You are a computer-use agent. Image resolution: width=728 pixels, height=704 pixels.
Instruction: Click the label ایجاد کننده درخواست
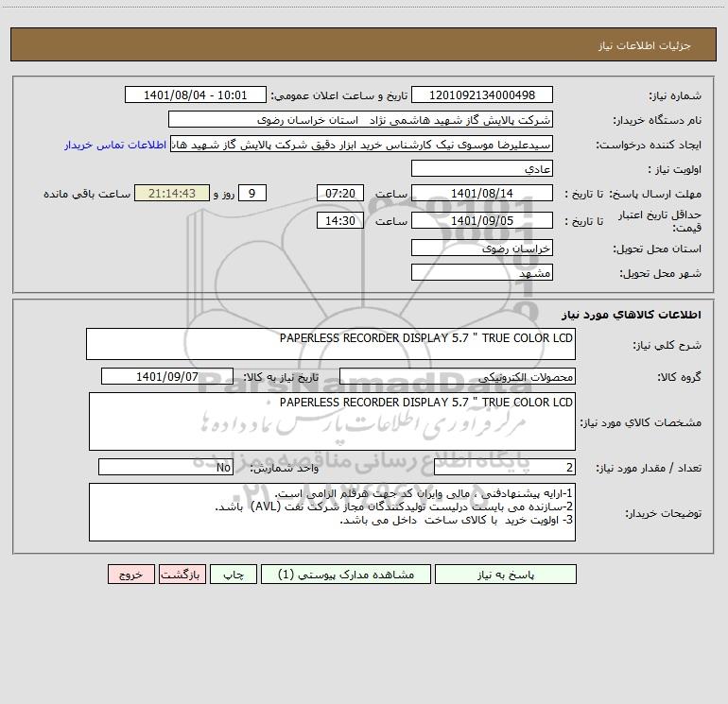tap(649, 145)
